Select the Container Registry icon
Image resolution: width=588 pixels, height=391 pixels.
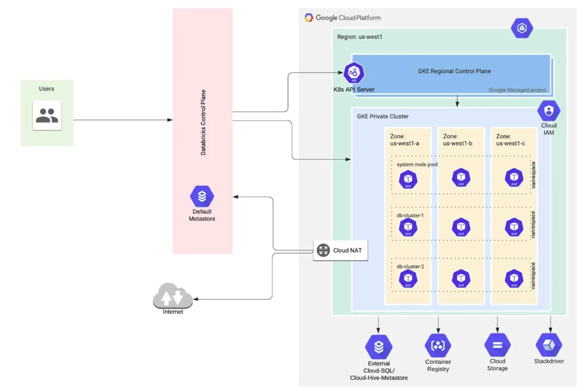[438, 345]
